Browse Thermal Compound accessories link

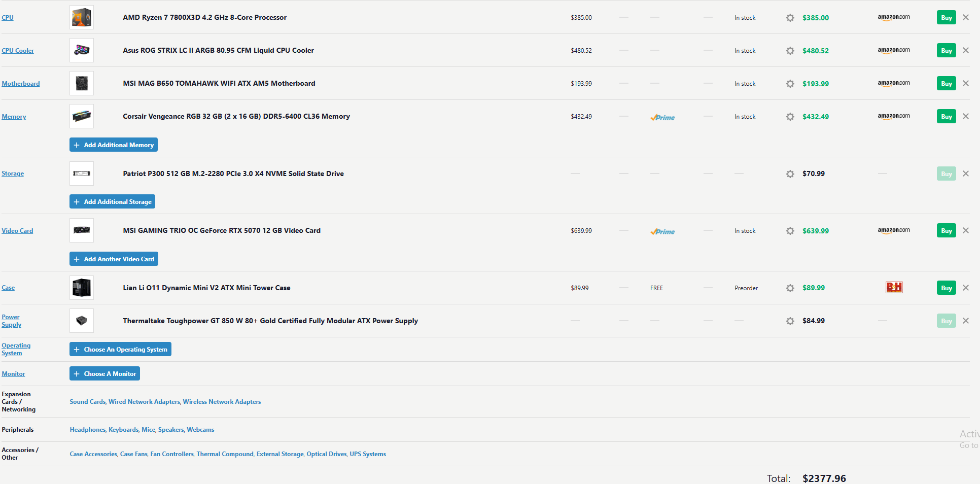pyautogui.click(x=225, y=454)
